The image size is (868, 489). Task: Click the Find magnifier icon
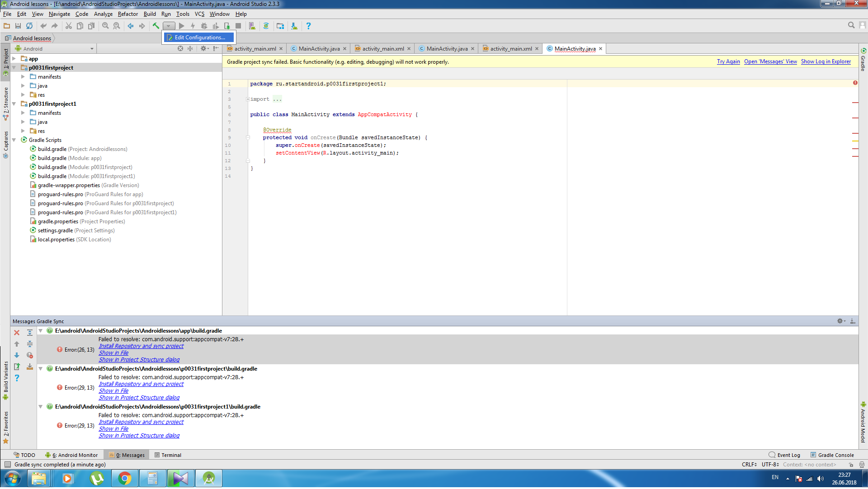pyautogui.click(x=105, y=26)
